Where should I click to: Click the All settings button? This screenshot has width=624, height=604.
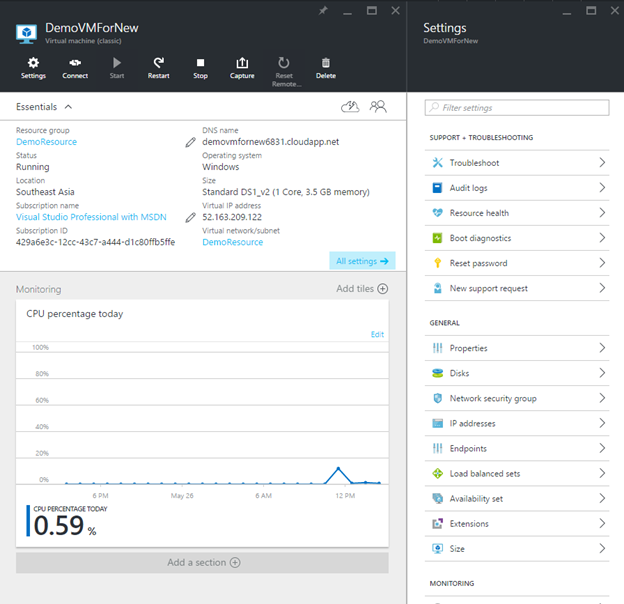tap(362, 261)
